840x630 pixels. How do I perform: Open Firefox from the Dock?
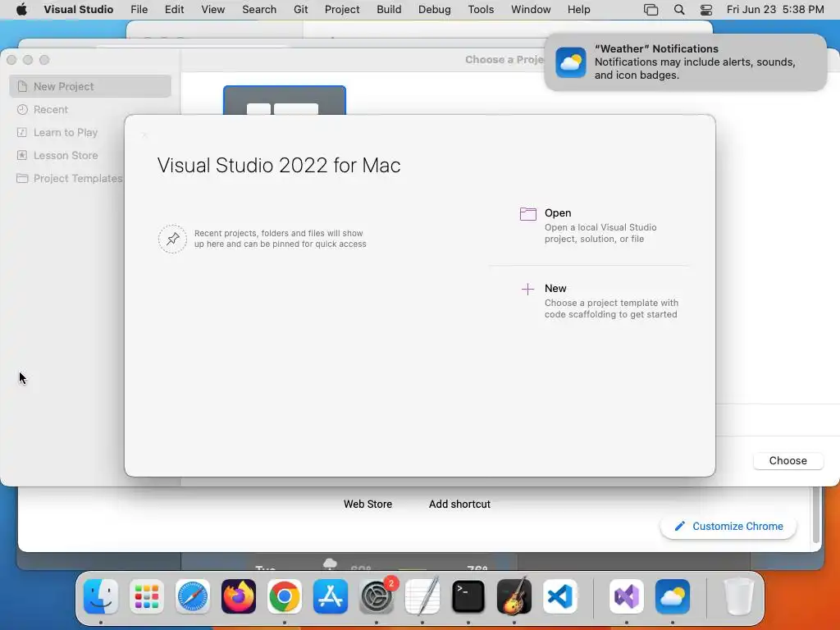click(239, 596)
